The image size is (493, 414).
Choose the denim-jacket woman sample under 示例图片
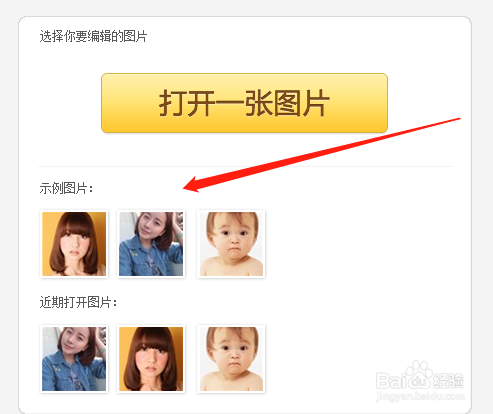click(151, 244)
